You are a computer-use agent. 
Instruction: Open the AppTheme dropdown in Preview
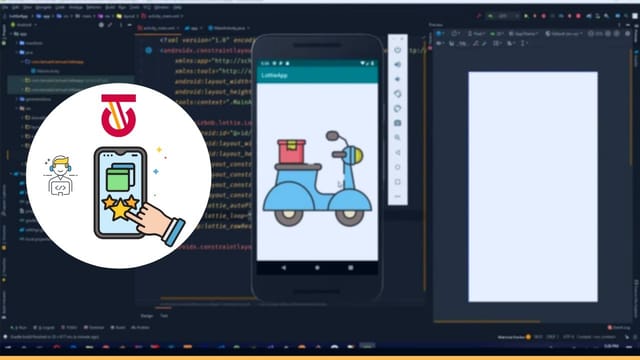pyautogui.click(x=524, y=34)
